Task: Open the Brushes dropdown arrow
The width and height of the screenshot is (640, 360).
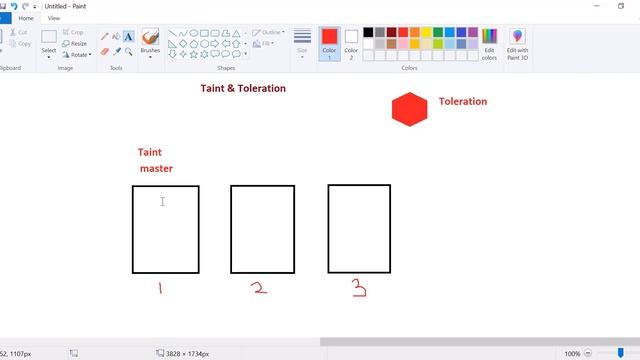Action: (150, 57)
